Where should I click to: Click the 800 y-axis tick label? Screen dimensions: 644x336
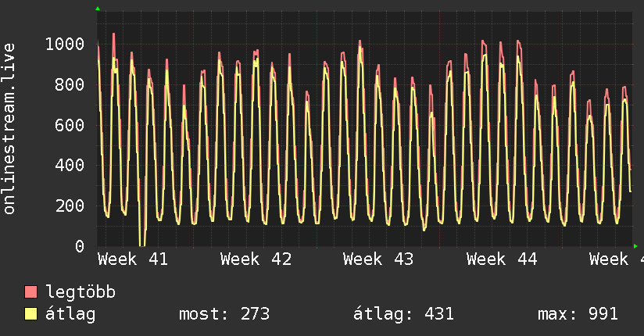[x=70, y=84]
